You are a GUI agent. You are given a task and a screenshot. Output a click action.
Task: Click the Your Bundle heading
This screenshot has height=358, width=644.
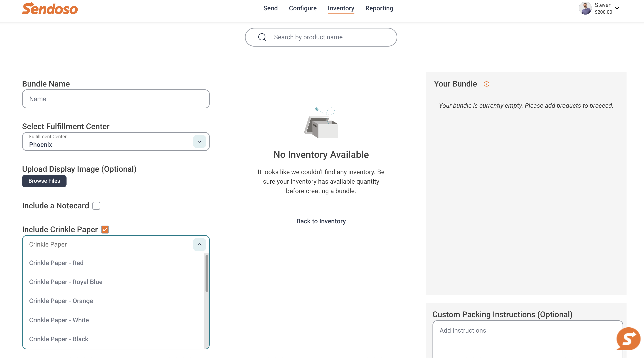[x=455, y=84]
